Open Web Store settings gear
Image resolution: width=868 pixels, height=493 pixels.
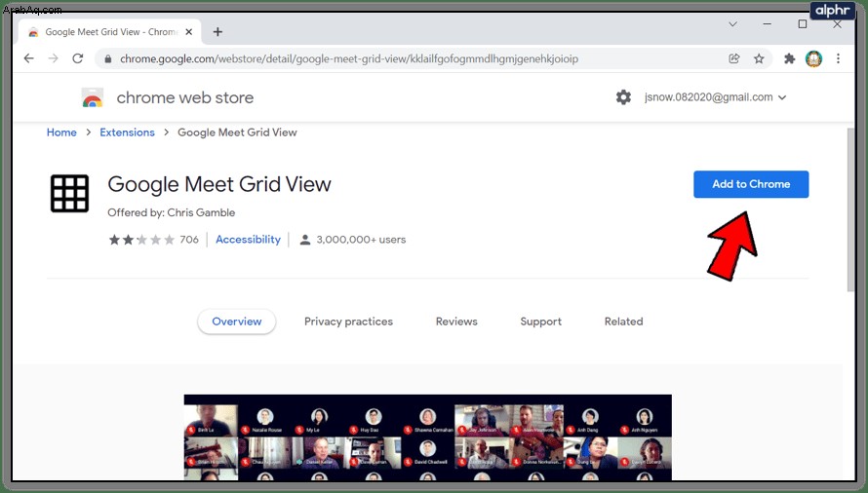click(623, 97)
